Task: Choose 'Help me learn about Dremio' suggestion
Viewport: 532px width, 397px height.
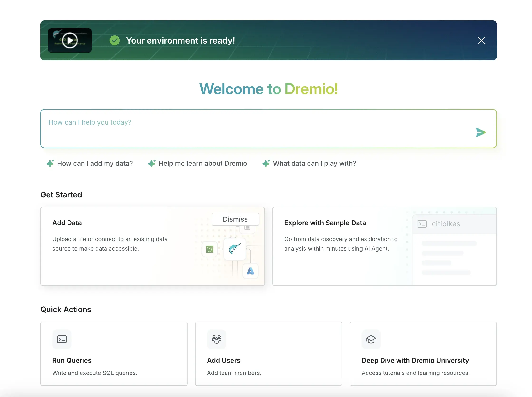Action: pyautogui.click(x=198, y=163)
